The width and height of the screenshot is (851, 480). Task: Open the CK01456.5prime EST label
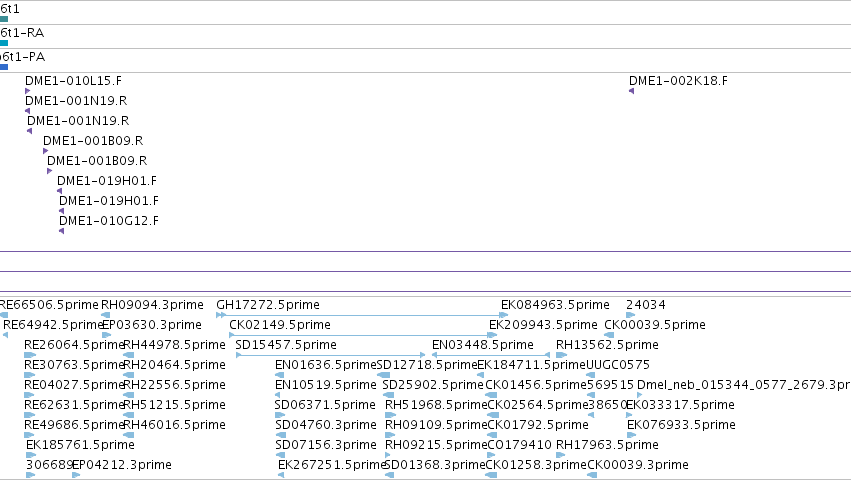(536, 385)
